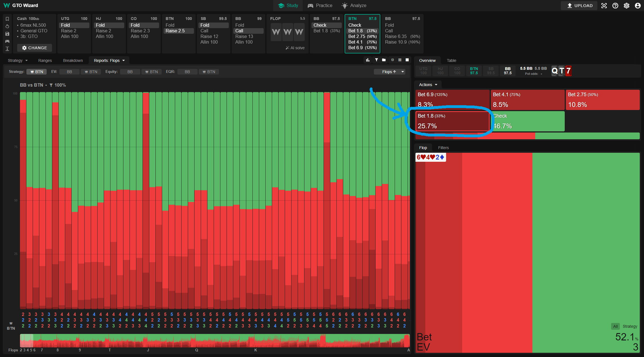The image size is (644, 357).
Task: Expand the Reports: Flops dropdown
Action: click(109, 60)
